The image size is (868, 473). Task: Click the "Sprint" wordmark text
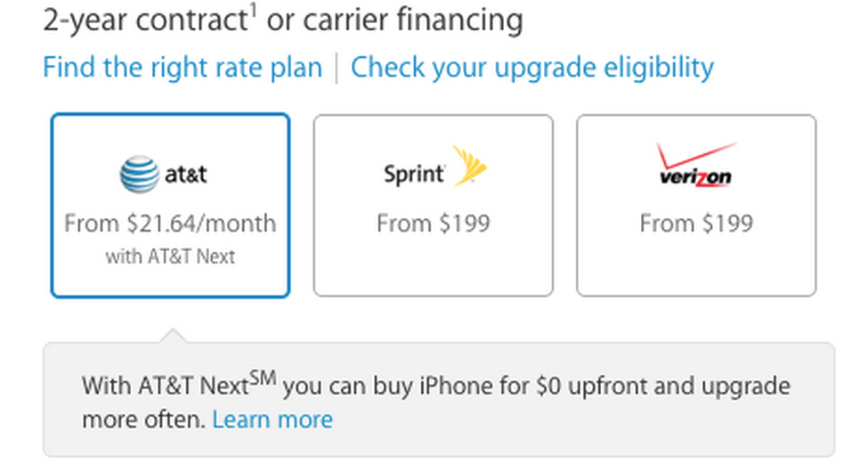pyautogui.click(x=413, y=174)
